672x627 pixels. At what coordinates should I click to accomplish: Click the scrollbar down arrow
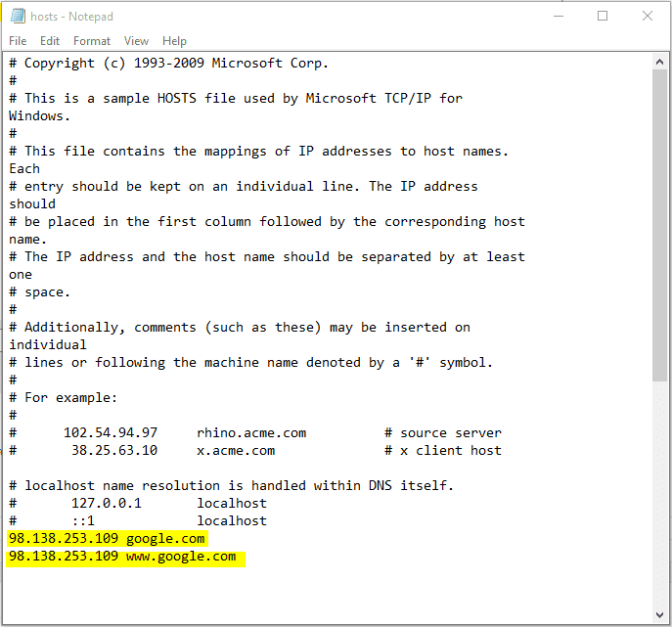[660, 614]
